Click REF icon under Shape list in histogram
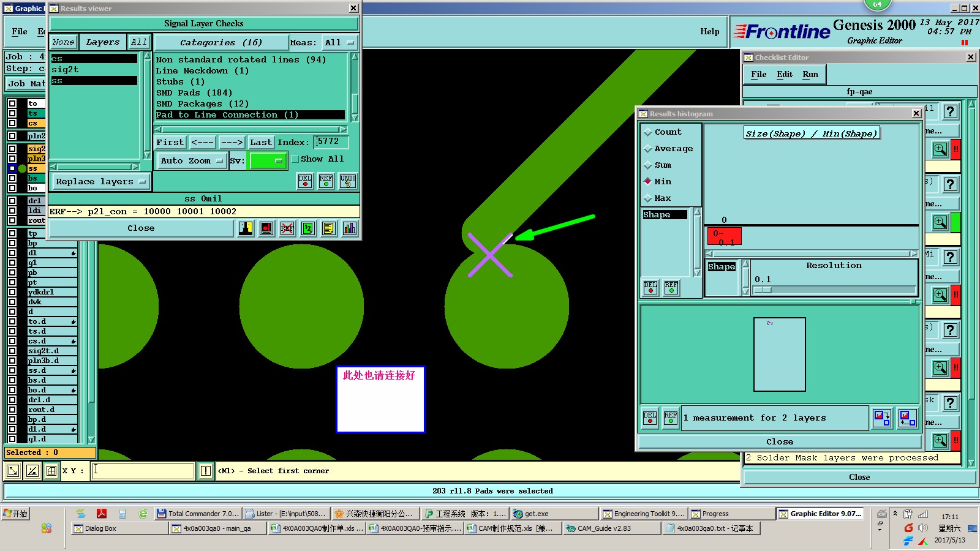The image size is (980, 551). point(671,288)
